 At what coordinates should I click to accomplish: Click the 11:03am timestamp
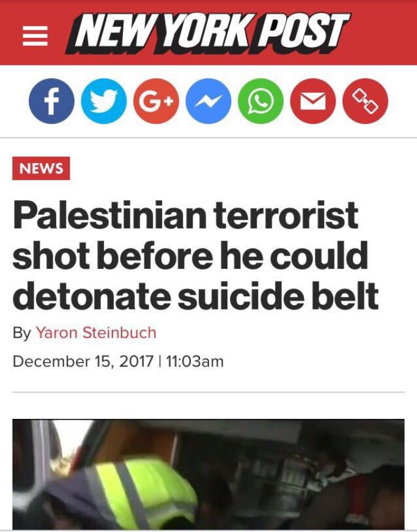(x=195, y=362)
